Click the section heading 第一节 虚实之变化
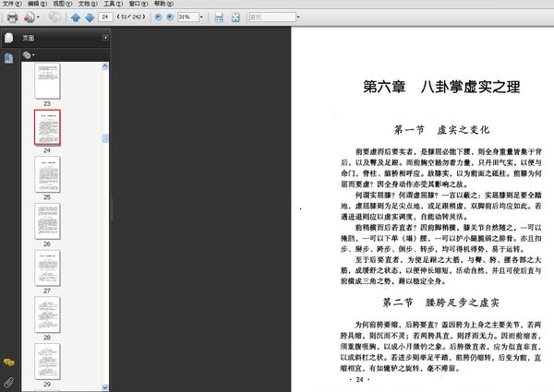 point(441,130)
